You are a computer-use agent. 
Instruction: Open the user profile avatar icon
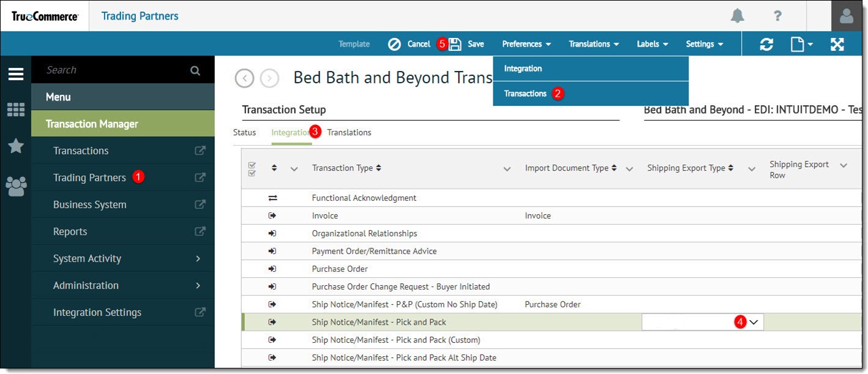tap(847, 16)
